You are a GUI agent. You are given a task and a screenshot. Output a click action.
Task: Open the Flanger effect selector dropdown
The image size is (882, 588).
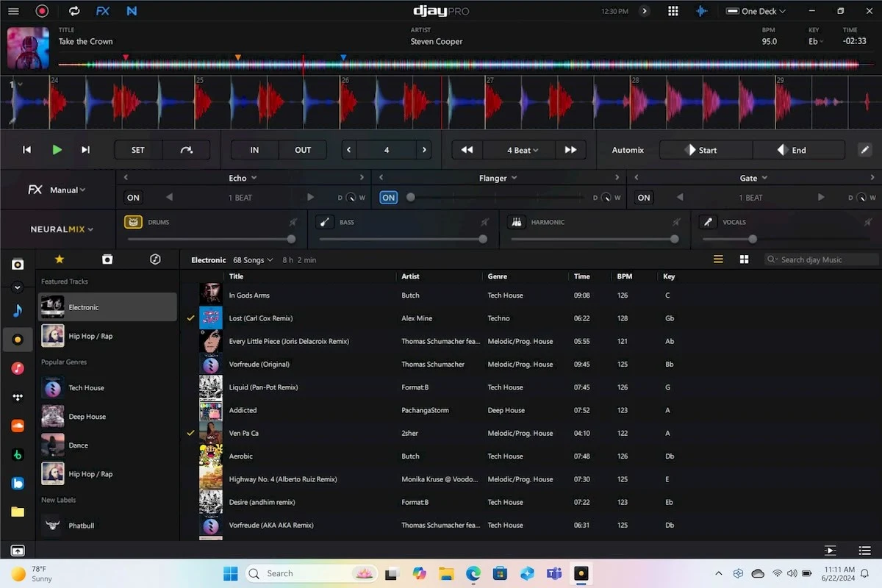pyautogui.click(x=498, y=178)
